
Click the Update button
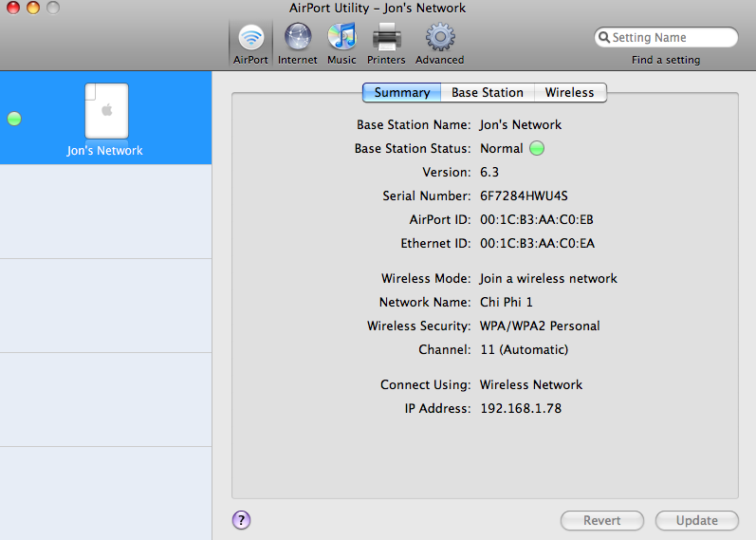click(x=696, y=520)
